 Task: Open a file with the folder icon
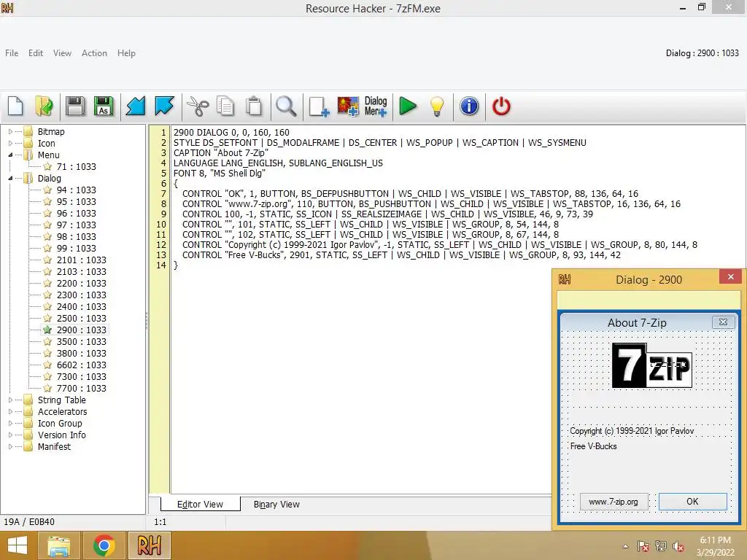(x=44, y=106)
